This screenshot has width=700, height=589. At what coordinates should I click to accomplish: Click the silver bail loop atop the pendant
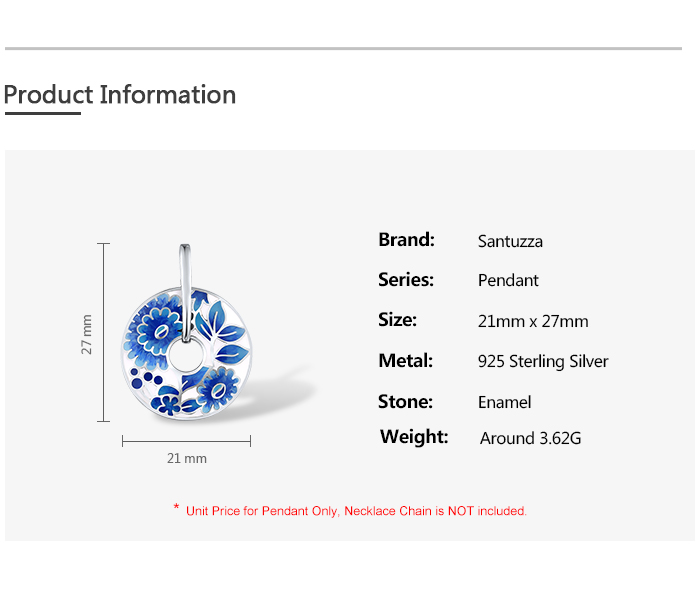186,268
